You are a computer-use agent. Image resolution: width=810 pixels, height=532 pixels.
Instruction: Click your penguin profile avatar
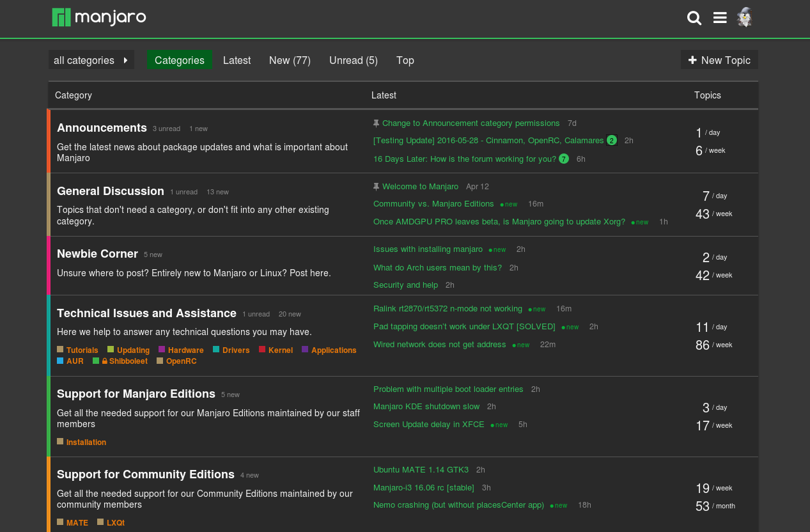(x=744, y=18)
